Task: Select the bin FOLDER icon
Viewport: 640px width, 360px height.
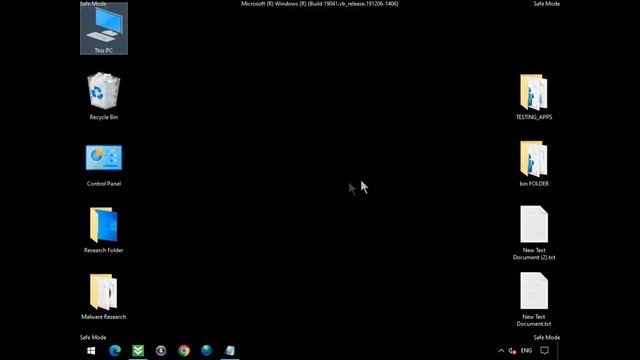Action: (534, 163)
